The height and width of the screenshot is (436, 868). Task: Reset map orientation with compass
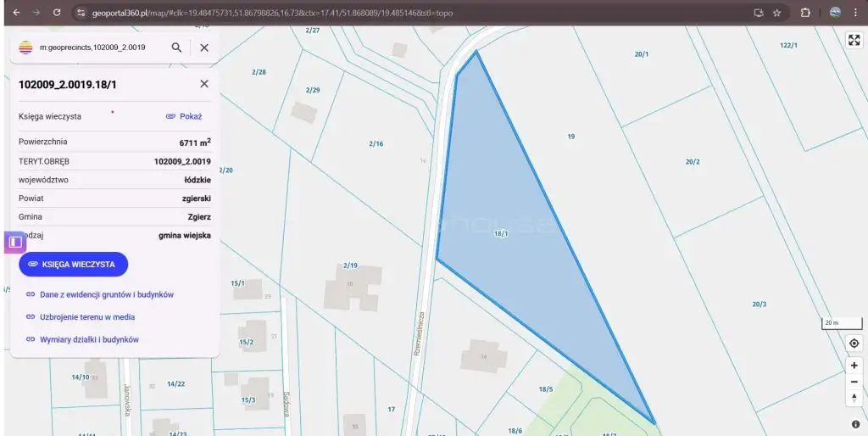(x=854, y=398)
